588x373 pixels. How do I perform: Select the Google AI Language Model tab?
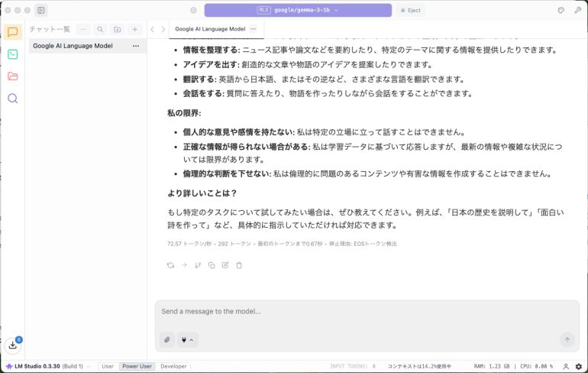[210, 29]
